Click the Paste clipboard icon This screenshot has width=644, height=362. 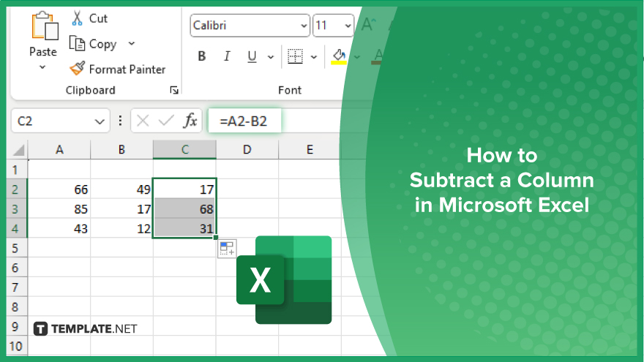(x=45, y=26)
